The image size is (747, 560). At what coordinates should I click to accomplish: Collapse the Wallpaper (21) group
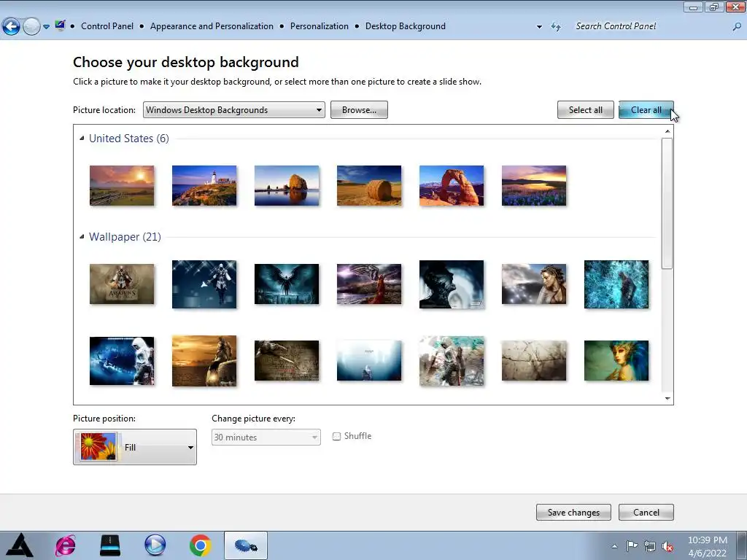[x=82, y=237]
